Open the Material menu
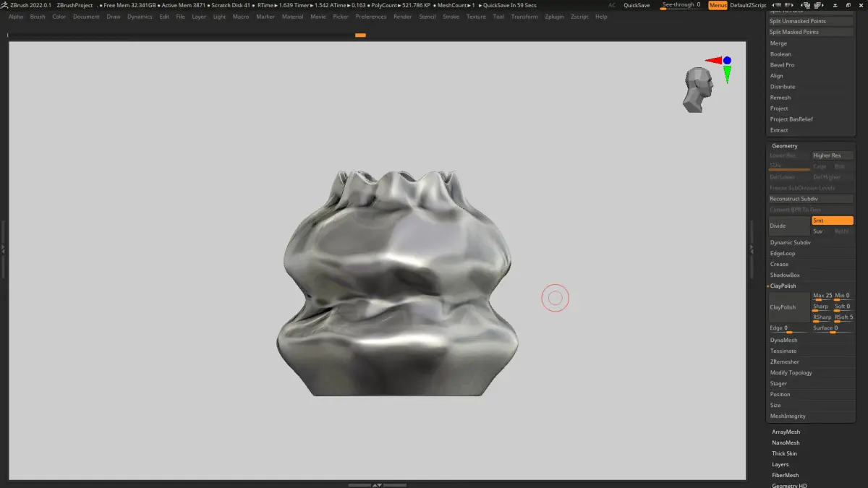 click(x=292, y=17)
